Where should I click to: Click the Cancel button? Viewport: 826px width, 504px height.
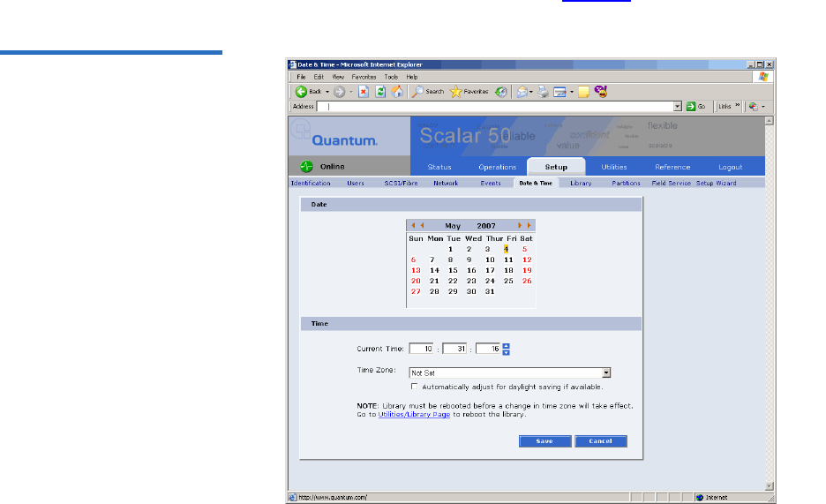tap(601, 441)
